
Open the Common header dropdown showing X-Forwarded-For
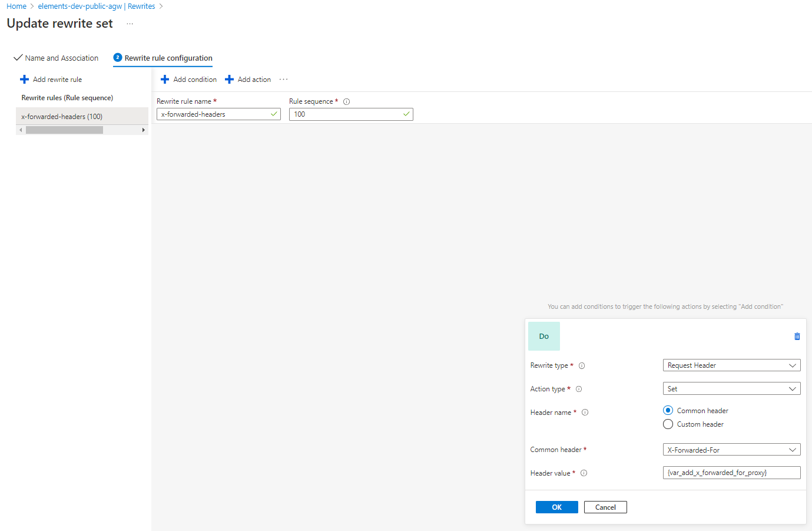pyautogui.click(x=731, y=449)
